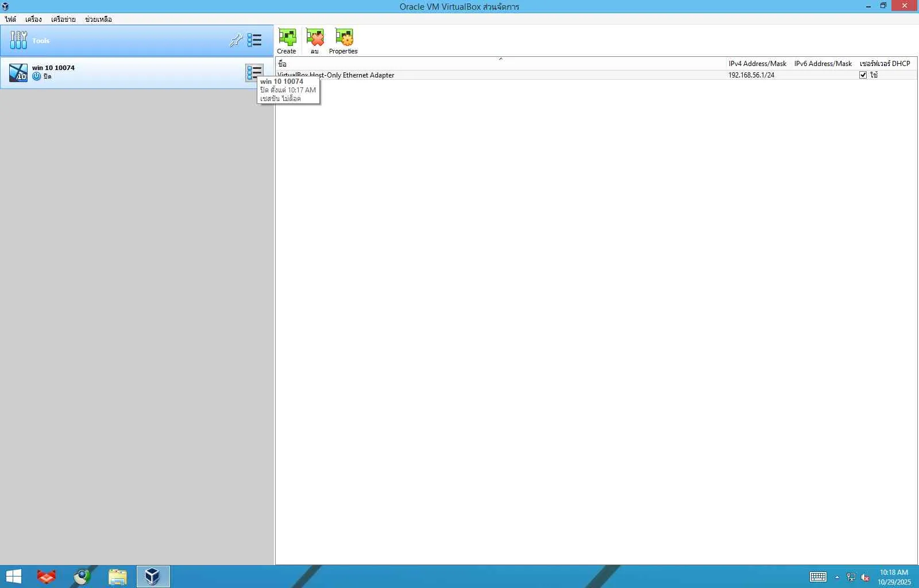Open File Explorer from the taskbar
Image resolution: width=919 pixels, height=588 pixels.
point(118,577)
